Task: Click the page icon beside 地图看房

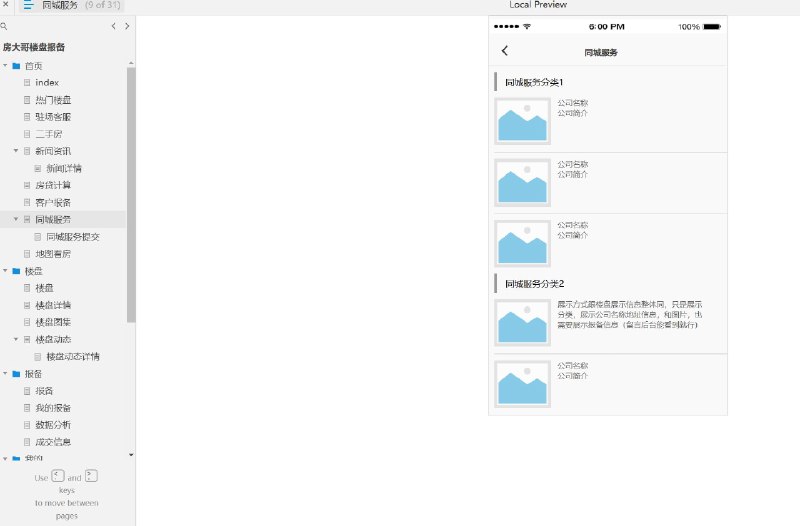Action: click(27, 254)
